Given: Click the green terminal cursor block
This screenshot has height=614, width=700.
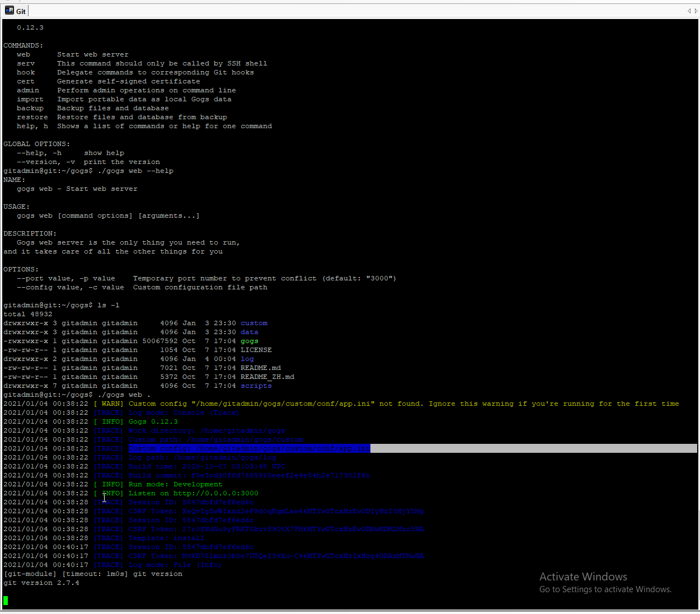Looking at the screenshot, I should coord(6,601).
